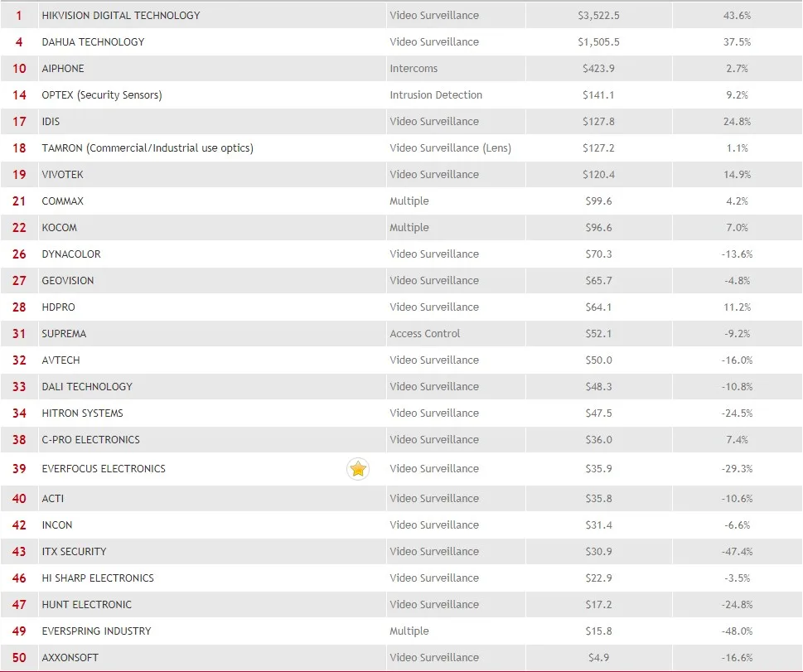Select the $1,505.5 revenue value
Viewport: 803px width, 672px height.
point(598,42)
